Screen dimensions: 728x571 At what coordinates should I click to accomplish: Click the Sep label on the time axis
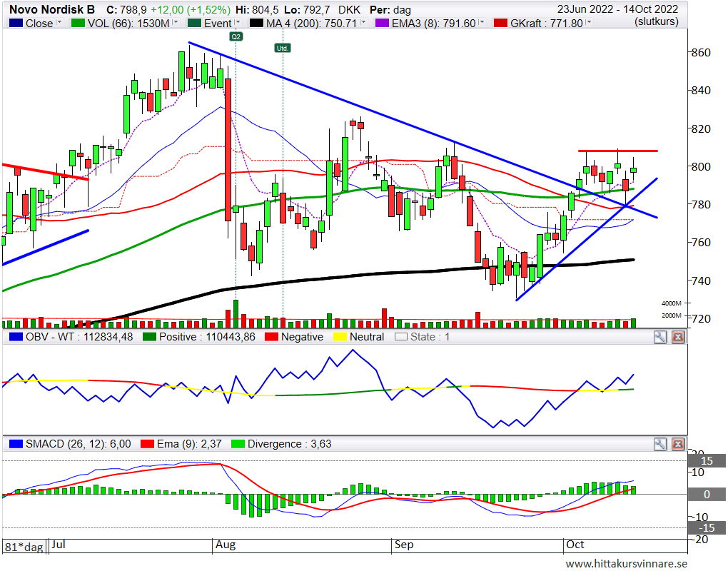click(x=403, y=545)
